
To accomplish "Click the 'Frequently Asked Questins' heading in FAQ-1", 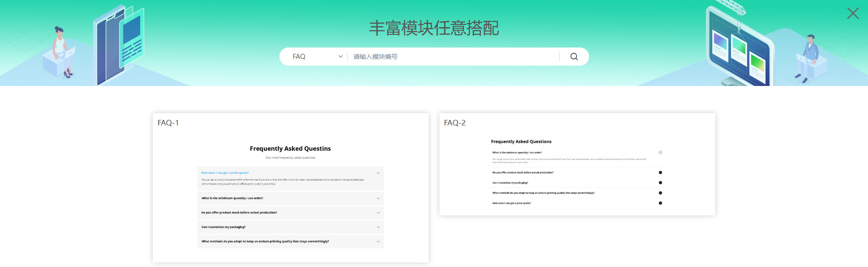I will click(290, 148).
